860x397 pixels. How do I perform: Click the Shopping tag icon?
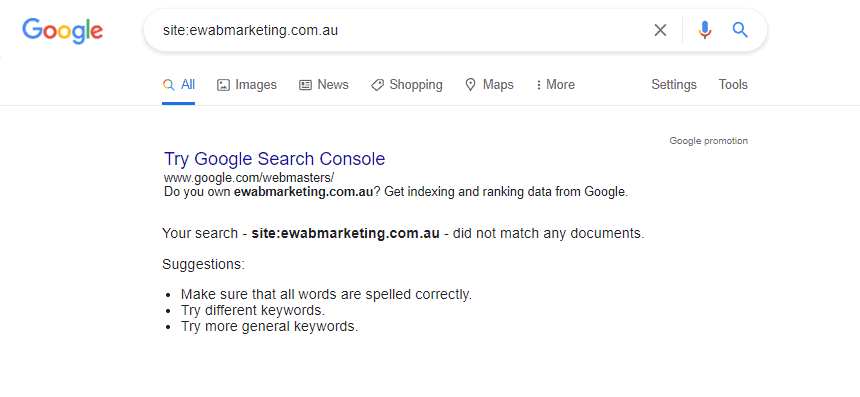(x=377, y=85)
